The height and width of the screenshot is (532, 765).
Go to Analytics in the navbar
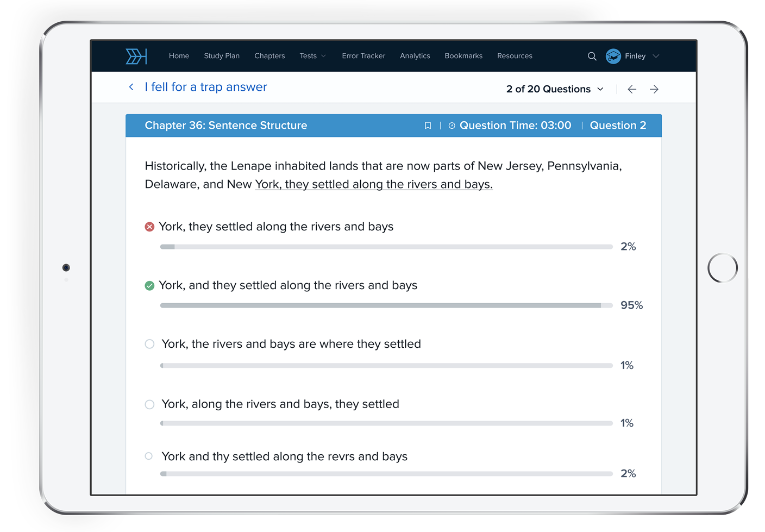(415, 56)
